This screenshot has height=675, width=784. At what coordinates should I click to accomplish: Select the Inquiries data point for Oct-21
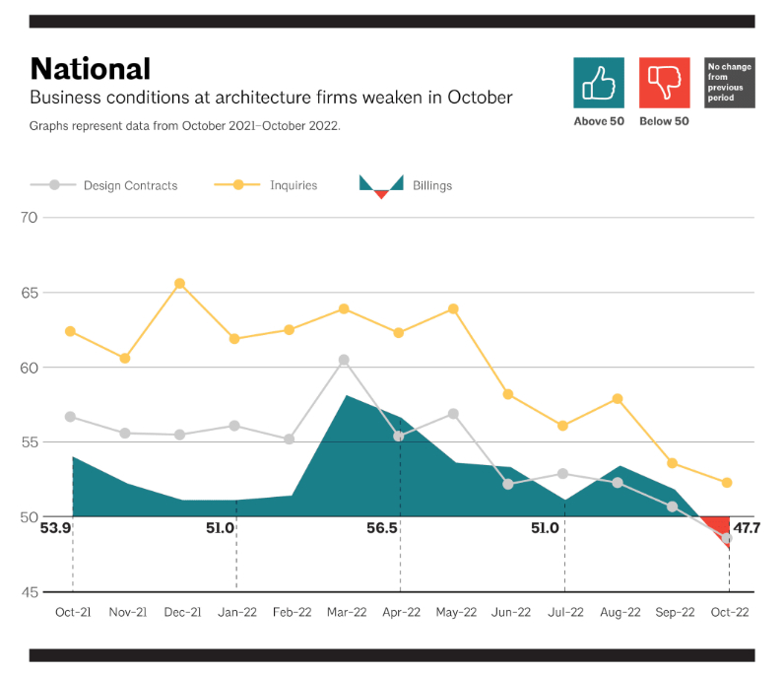coord(71,332)
